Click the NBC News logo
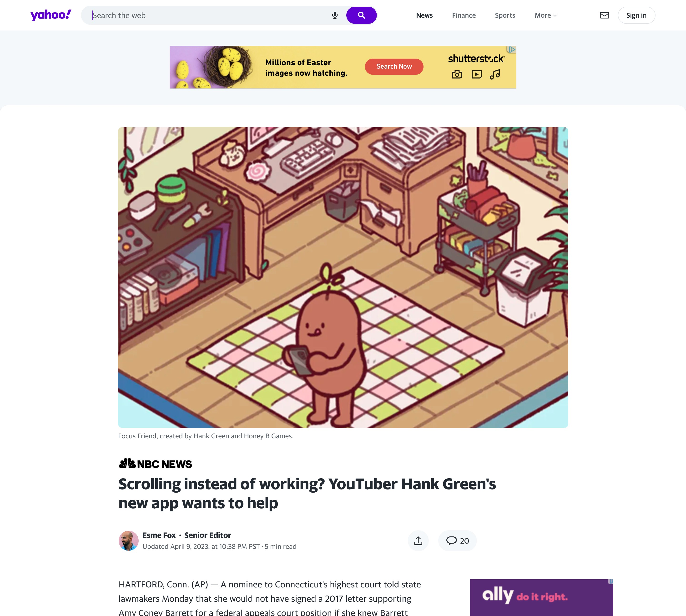The image size is (686, 616). 155,463
